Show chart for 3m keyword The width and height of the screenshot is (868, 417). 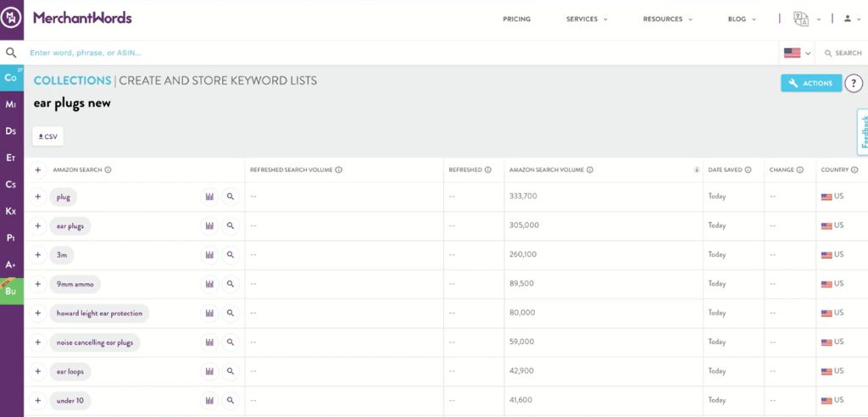[209, 255]
